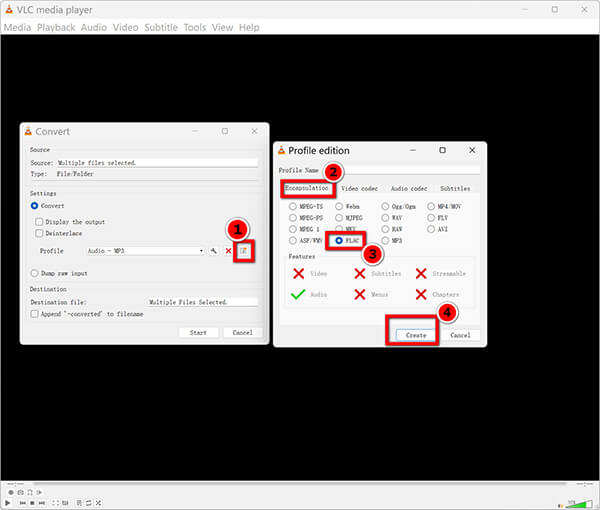
Task: Take a snapshot with camera icon
Action: [x=21, y=492]
